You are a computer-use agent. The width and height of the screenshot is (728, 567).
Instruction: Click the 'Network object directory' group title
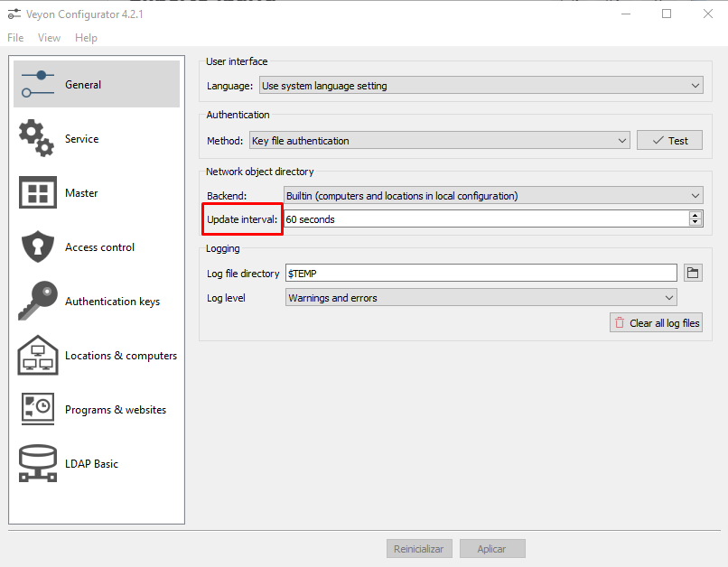coord(260,172)
